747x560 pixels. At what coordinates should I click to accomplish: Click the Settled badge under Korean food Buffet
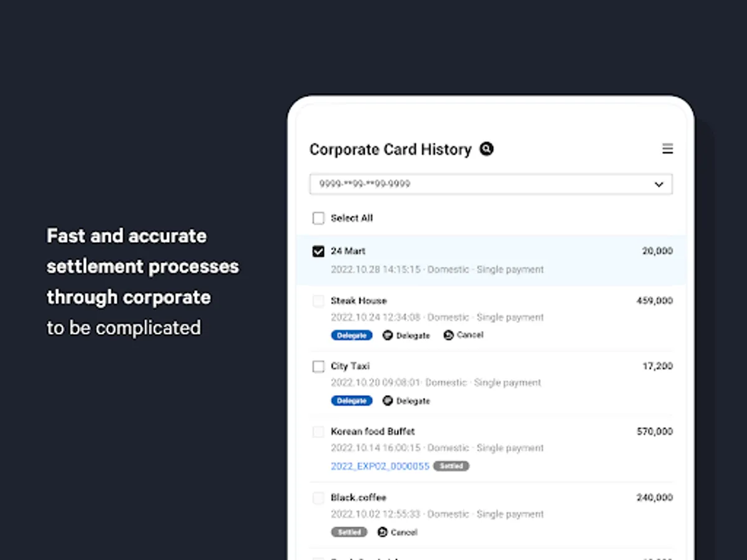pos(451,466)
